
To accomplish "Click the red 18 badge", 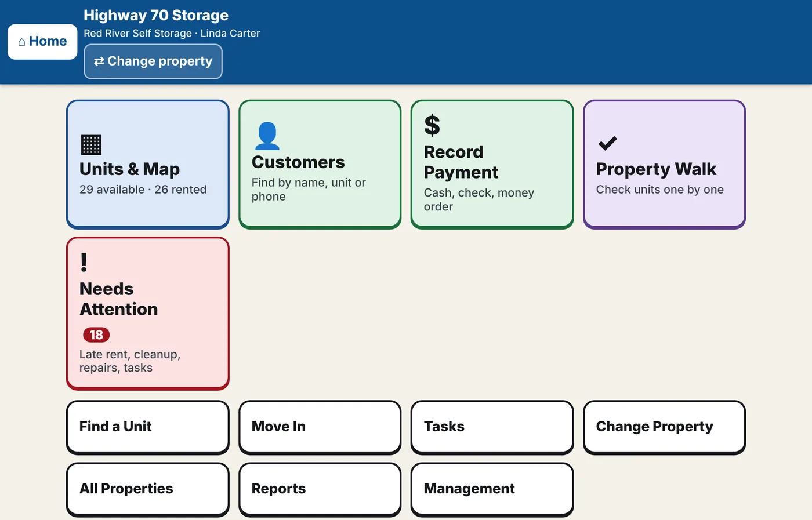I will pyautogui.click(x=96, y=334).
